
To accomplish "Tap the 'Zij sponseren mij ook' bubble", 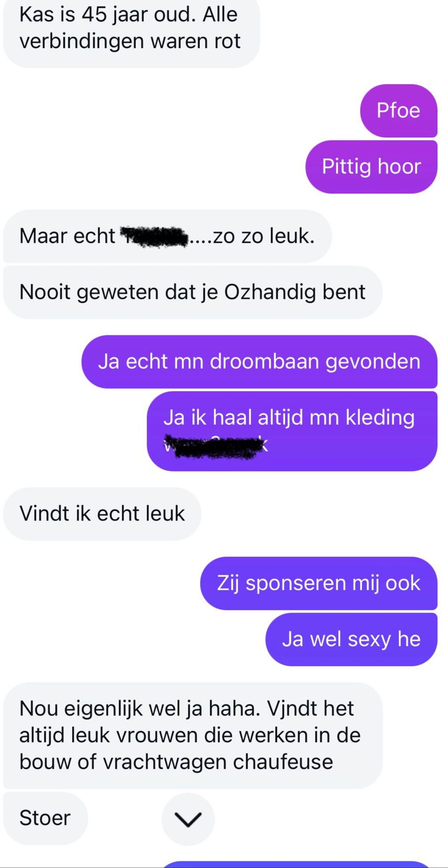I will (x=319, y=583).
